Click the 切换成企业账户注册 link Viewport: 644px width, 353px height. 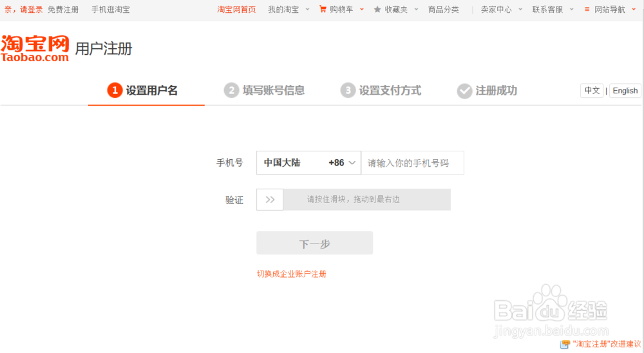click(x=291, y=274)
